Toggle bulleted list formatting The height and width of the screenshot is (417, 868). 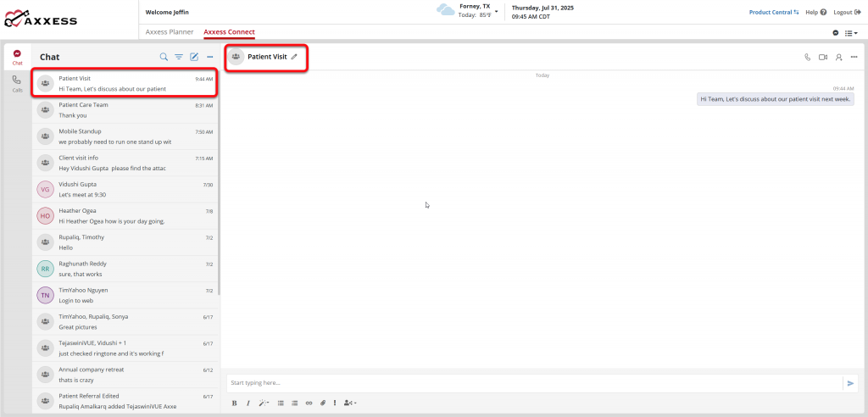281,403
